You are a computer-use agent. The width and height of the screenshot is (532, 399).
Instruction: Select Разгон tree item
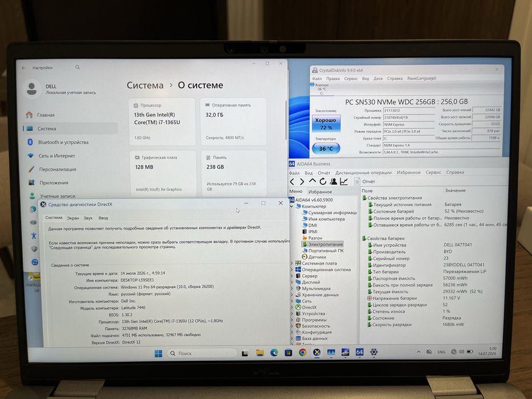click(312, 238)
